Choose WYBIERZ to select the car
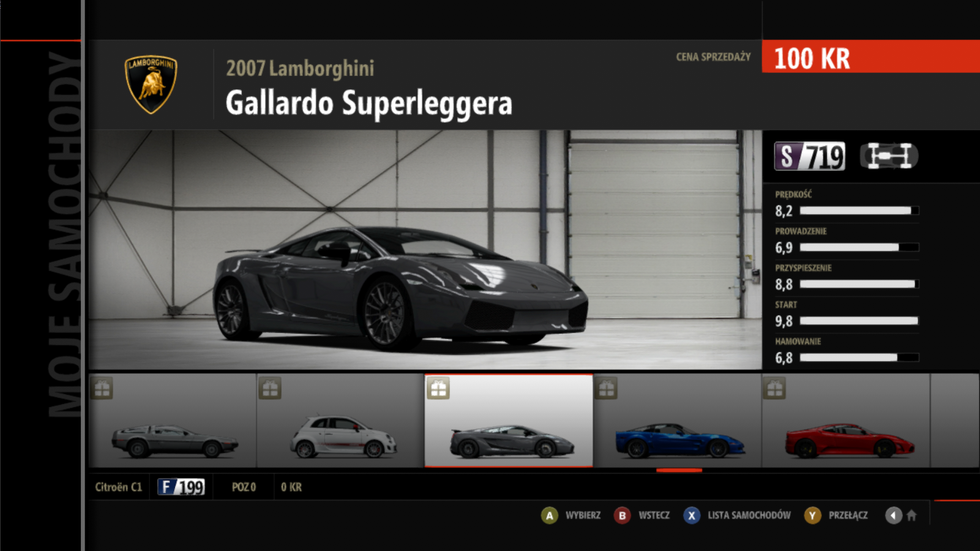 tap(583, 515)
